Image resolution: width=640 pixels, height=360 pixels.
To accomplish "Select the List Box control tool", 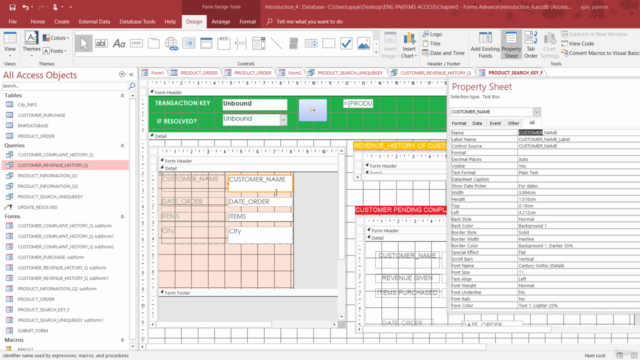I will 311,43.
